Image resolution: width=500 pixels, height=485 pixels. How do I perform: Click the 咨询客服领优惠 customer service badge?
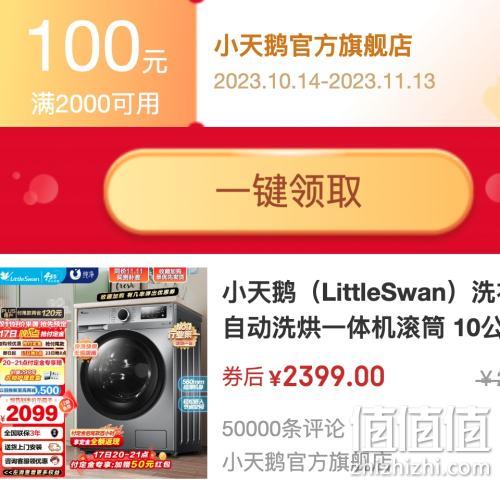(x=32, y=461)
